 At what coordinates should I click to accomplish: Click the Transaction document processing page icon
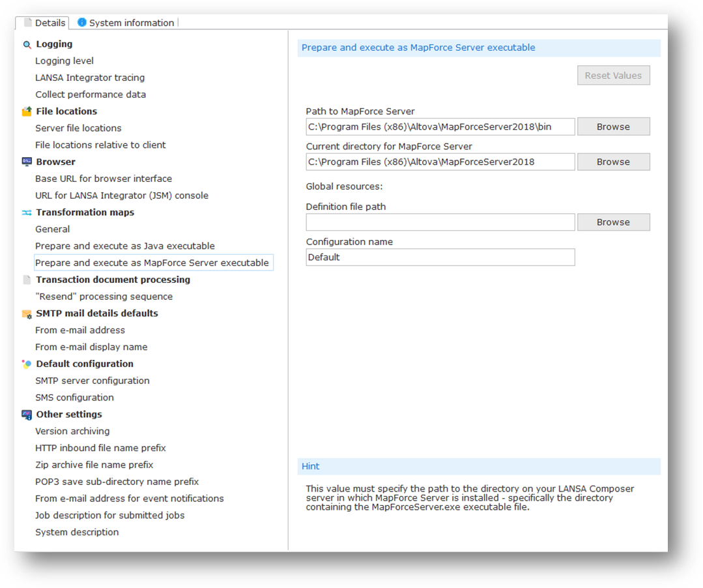(27, 280)
